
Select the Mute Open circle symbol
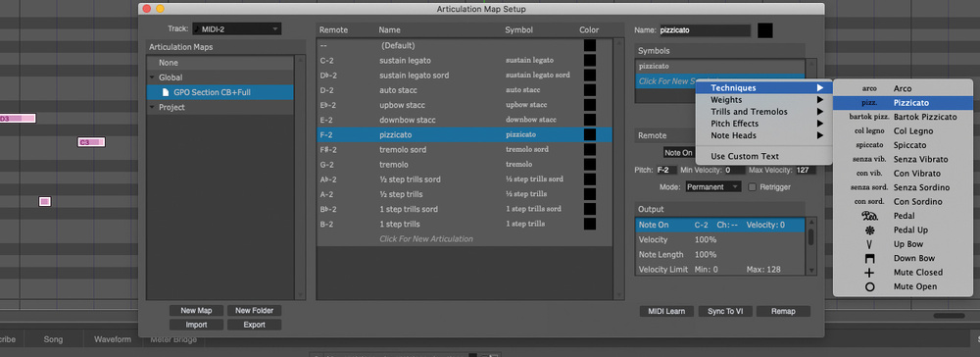[868, 287]
